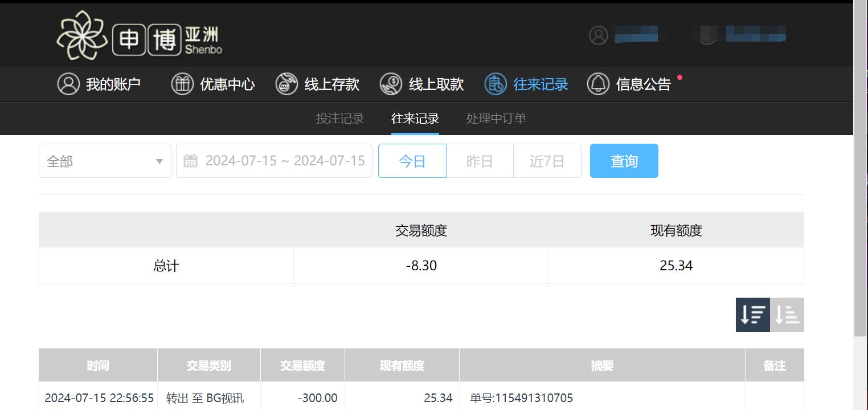Image resolution: width=868 pixels, height=410 pixels.
Task: Click the second sort icon near the table
Action: point(787,315)
